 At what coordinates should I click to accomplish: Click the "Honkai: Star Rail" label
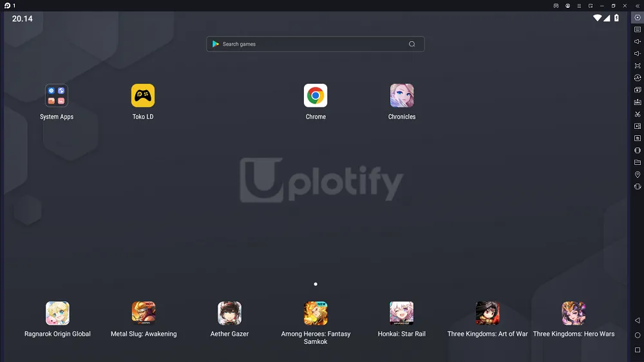pos(402,334)
